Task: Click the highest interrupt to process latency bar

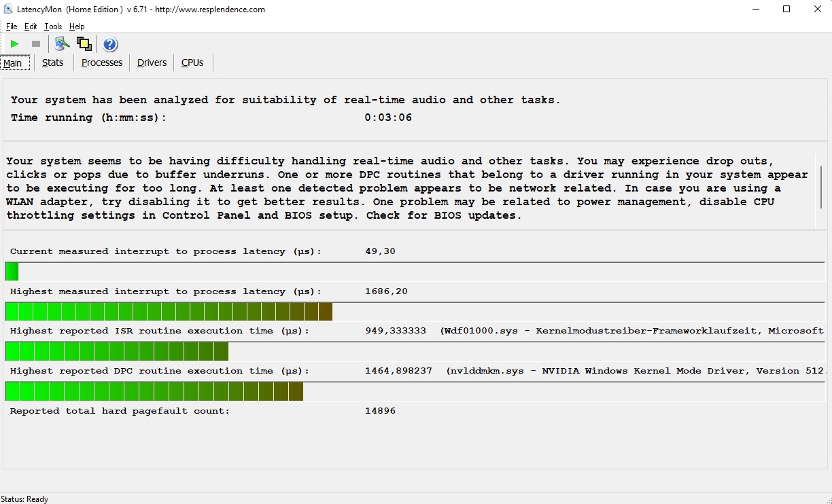Action: (x=415, y=312)
